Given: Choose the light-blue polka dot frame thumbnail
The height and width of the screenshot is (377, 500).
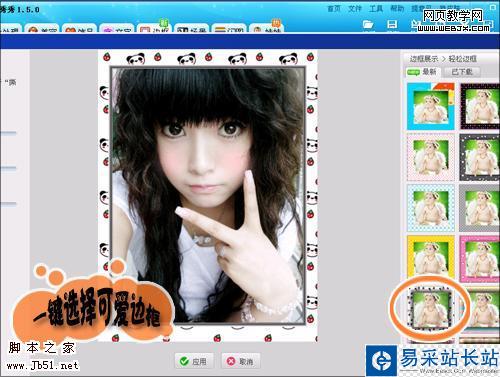Looking at the screenshot, I should click(431, 208).
